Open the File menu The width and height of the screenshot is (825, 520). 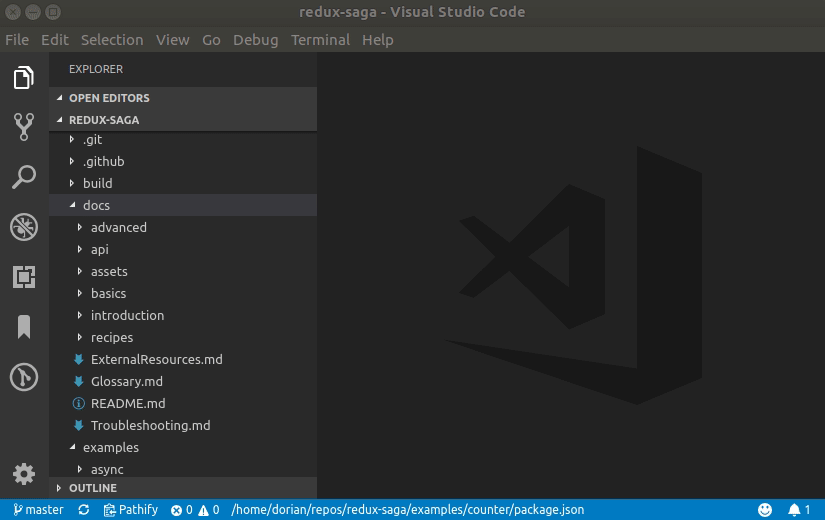point(17,40)
